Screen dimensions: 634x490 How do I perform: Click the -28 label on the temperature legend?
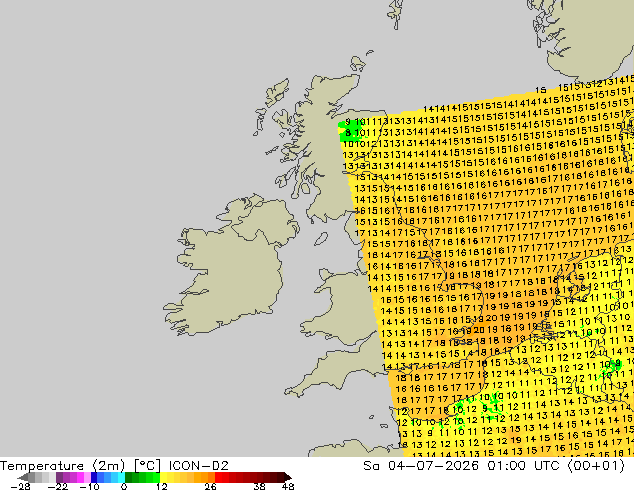click(21, 486)
